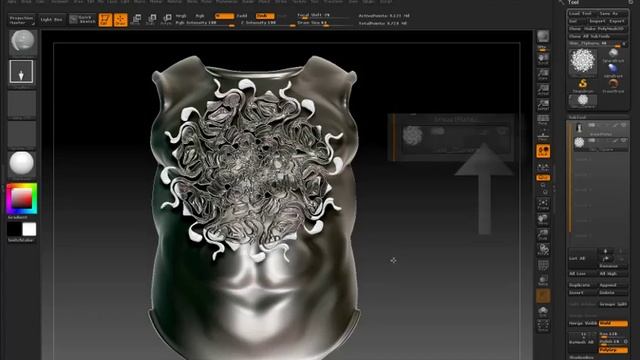Click Clone All SubTools button
640x360 pixels.
pos(598,36)
